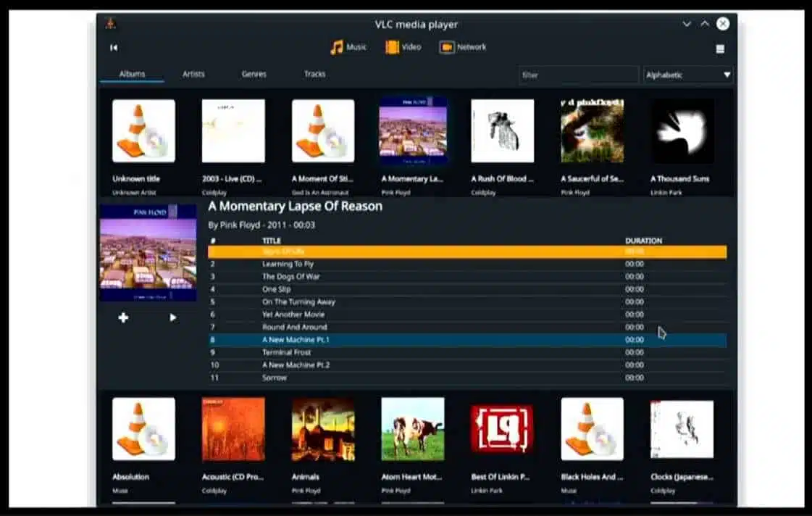This screenshot has height=516, width=812.
Task: Select track "A New Machine Pt.2"
Action: [467, 365]
